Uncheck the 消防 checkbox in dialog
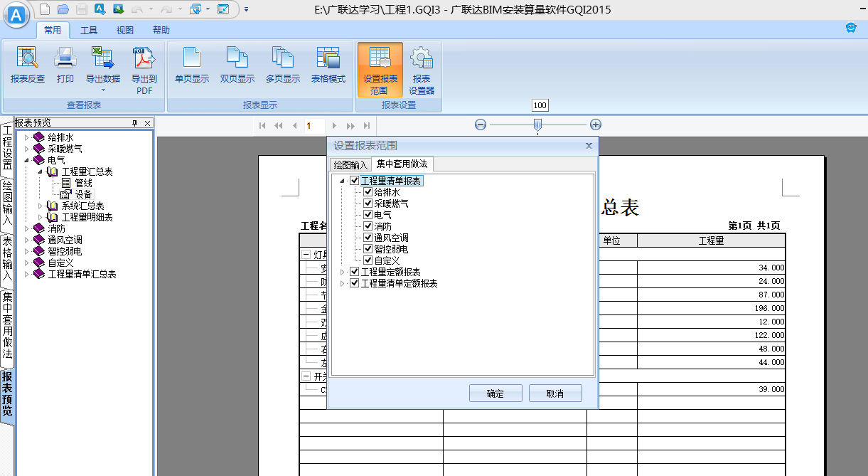The image size is (868, 476). point(368,226)
